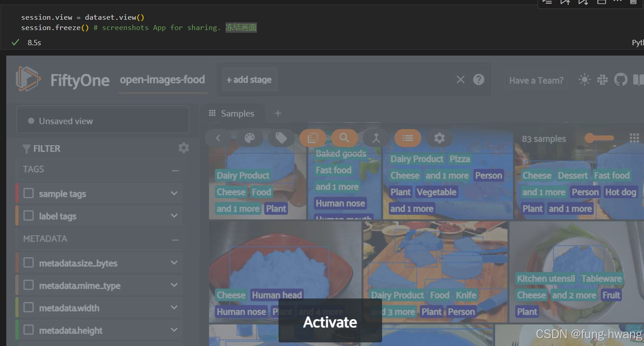This screenshot has width=644, height=346.
Task: Click the Vegetable label
Action: tap(436, 192)
